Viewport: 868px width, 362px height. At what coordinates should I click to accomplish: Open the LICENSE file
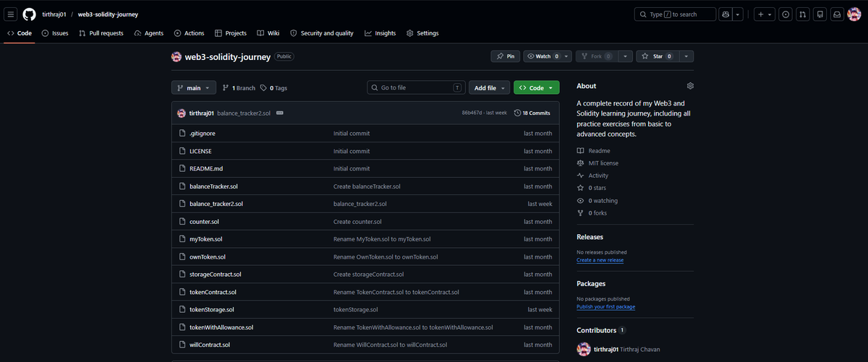click(x=200, y=151)
